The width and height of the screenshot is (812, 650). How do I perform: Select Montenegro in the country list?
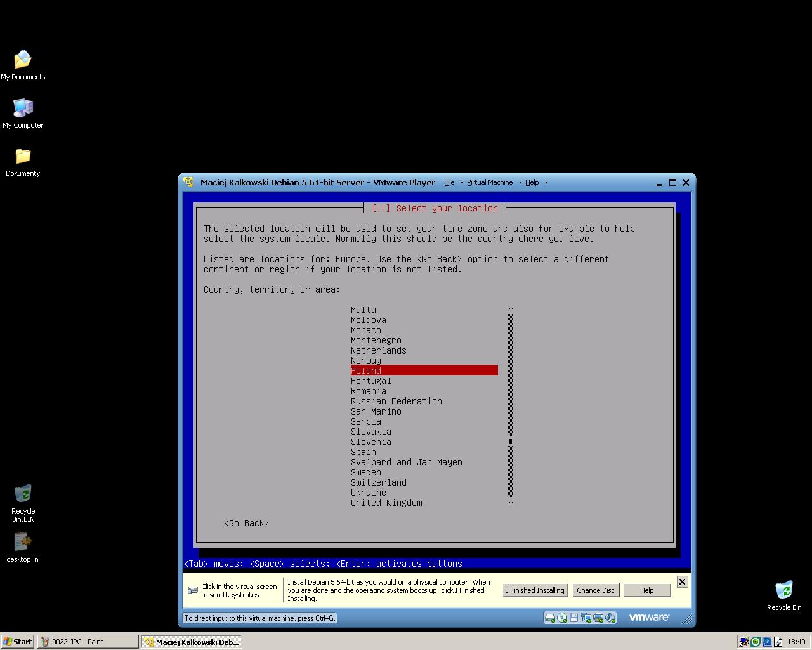click(376, 340)
